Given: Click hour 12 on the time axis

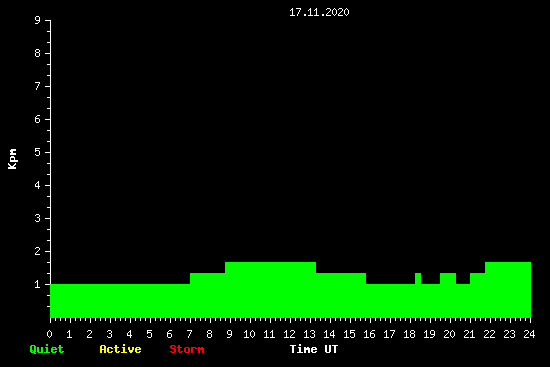Looking at the screenshot, I should (289, 334).
